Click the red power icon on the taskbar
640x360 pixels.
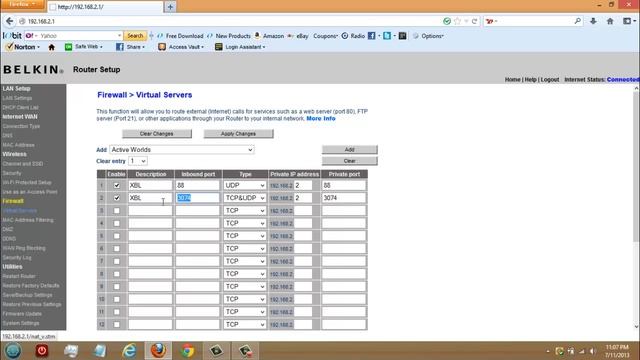[x=42, y=351]
